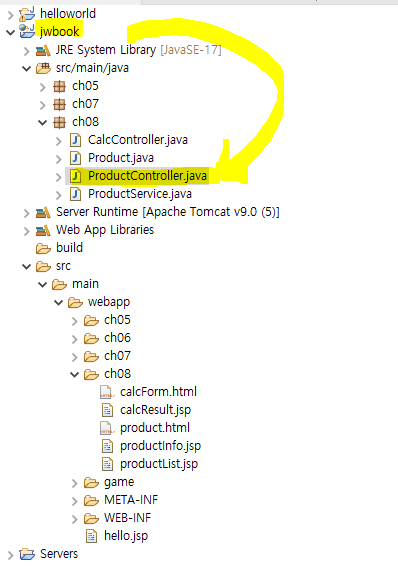398x567 pixels.
Task: Click the ch07 package icon
Action: [59, 104]
